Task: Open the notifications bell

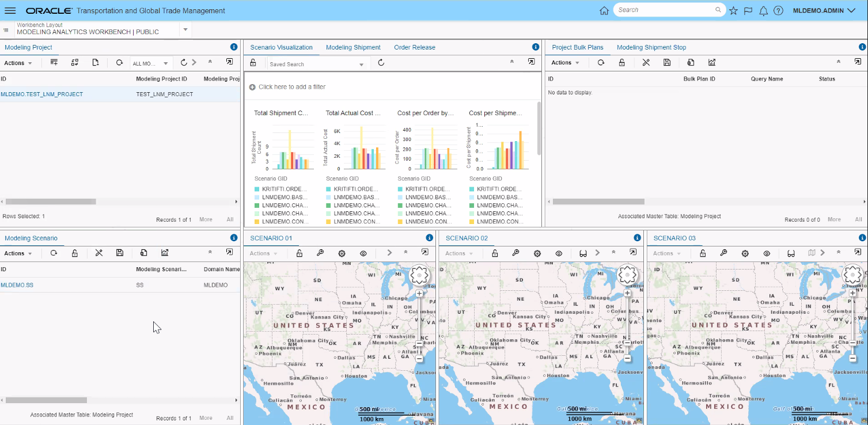Action: 764,10
